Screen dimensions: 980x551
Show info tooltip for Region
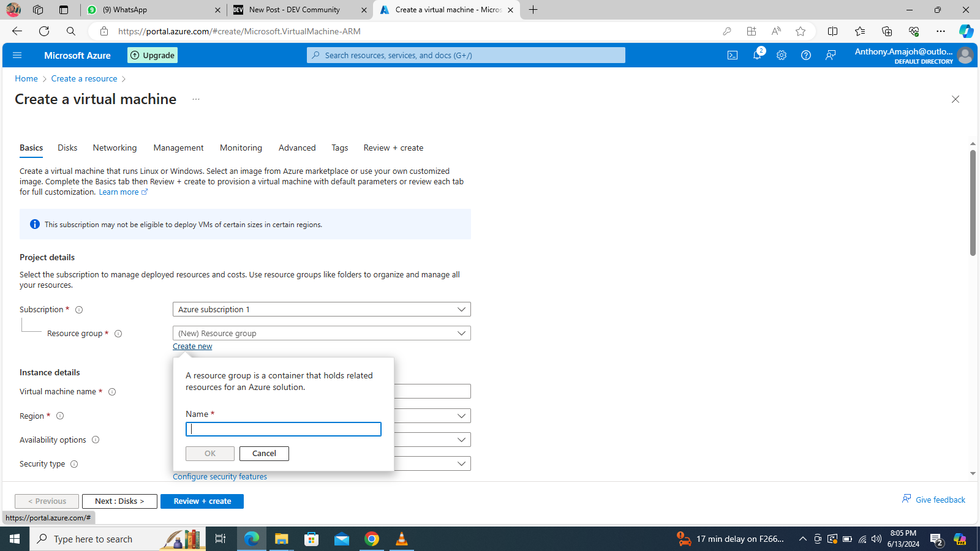60,416
